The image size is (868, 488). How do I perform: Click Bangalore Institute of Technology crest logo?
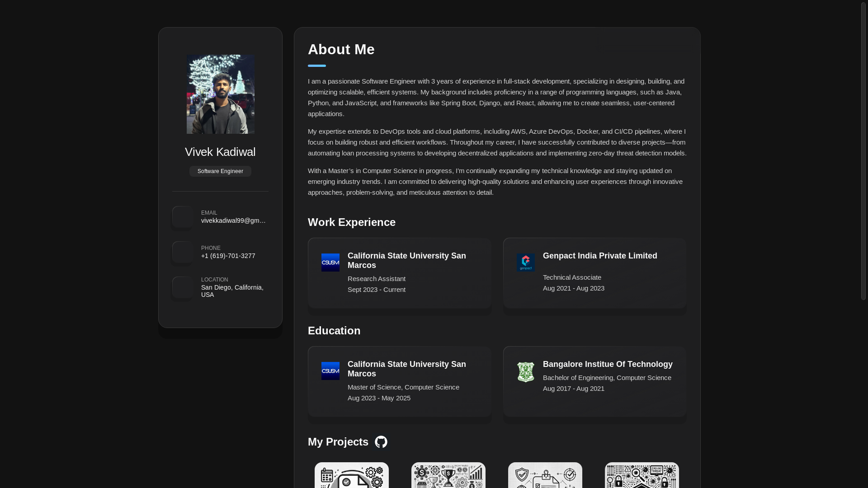(x=526, y=372)
